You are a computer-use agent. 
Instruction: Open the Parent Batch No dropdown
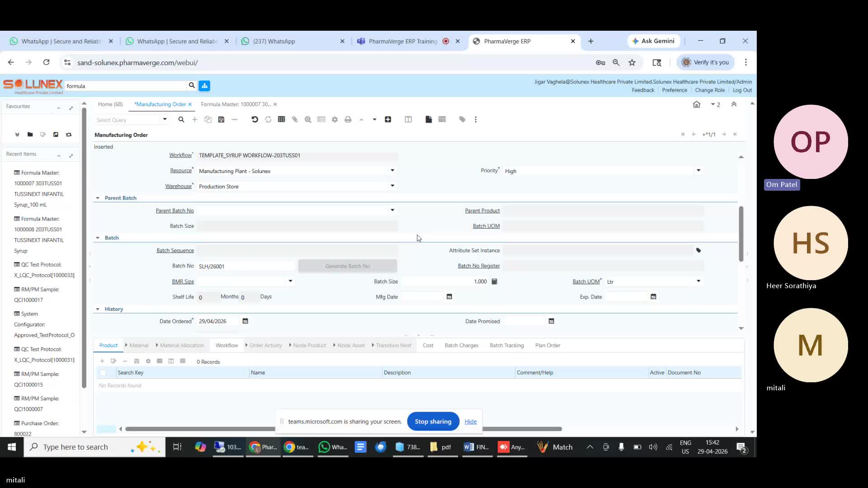click(x=392, y=210)
